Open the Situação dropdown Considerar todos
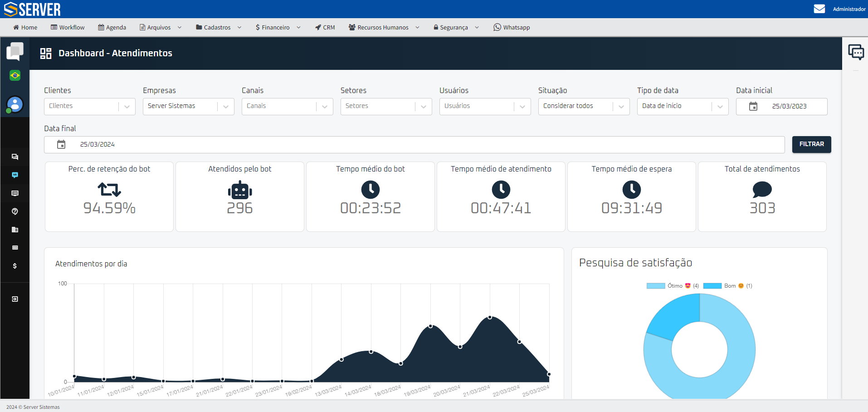 [x=584, y=107]
